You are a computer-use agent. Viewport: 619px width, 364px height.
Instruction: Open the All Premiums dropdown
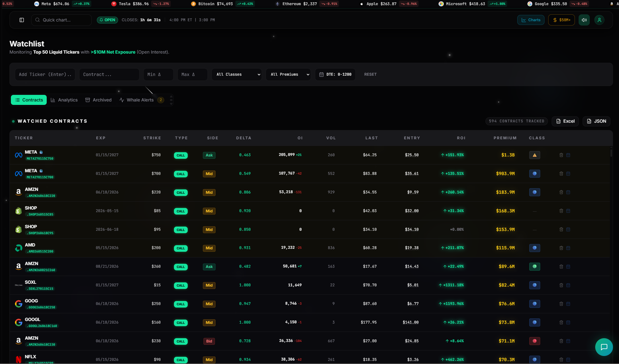[288, 75]
